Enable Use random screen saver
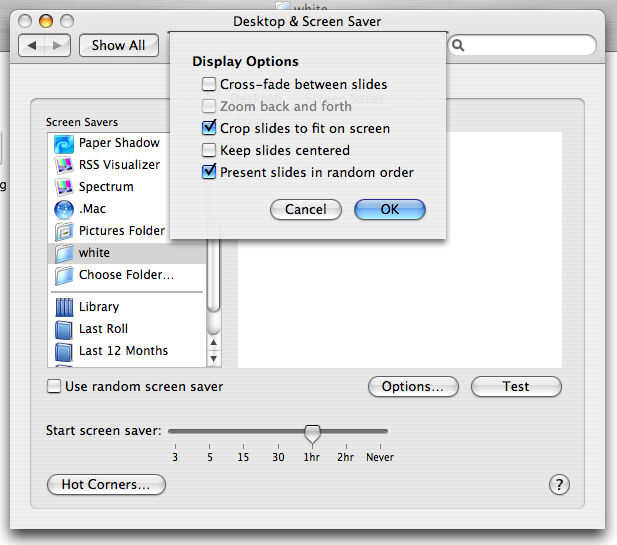The height and width of the screenshot is (545, 617). coord(54,386)
